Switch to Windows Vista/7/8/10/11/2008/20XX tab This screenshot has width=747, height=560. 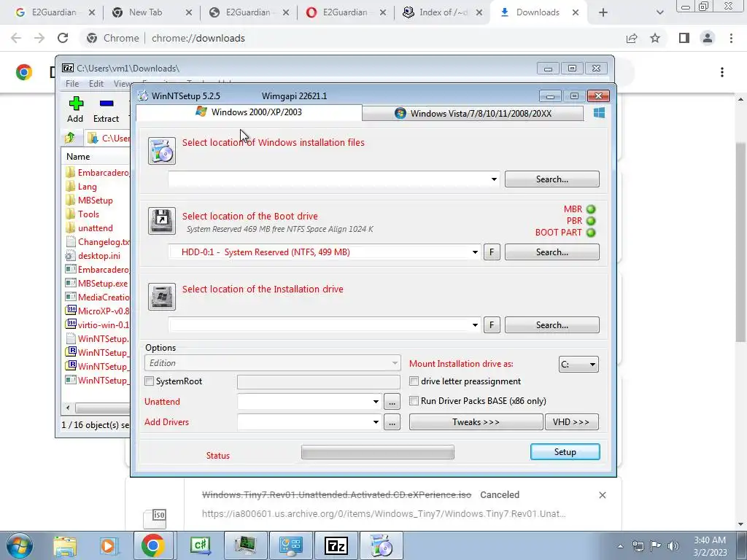click(473, 113)
